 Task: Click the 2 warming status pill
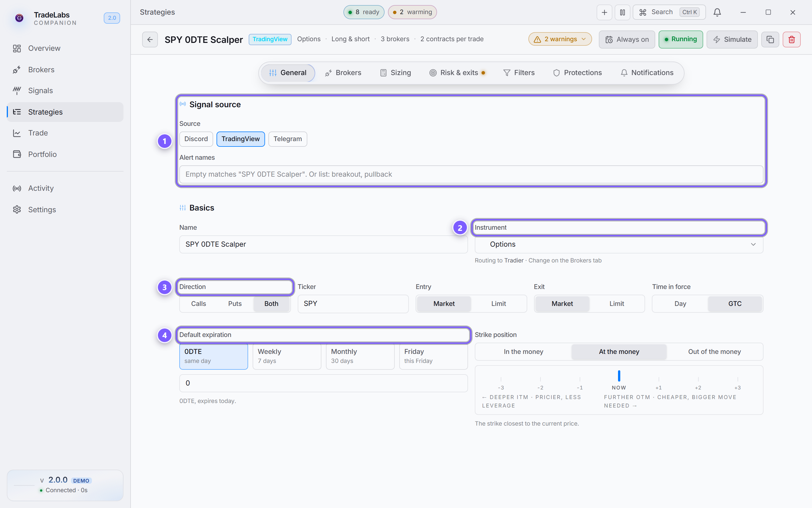point(412,12)
